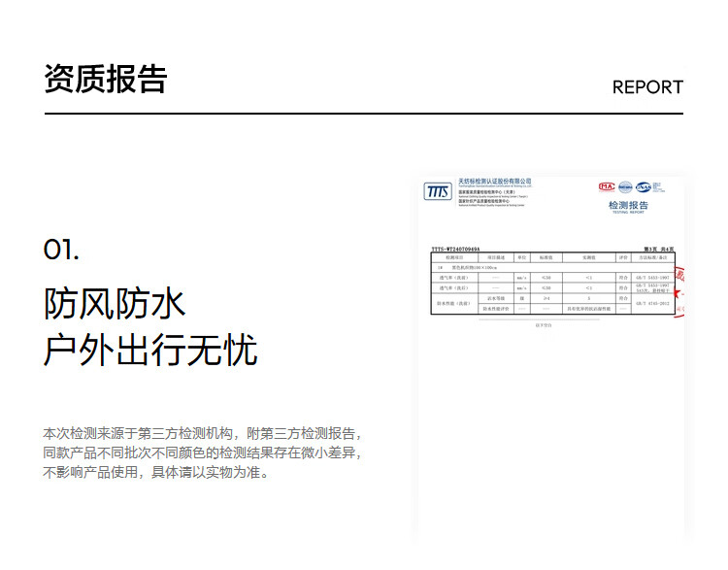Screen dimensions: 728x570
Task: Click the ilac-MRA certification badge
Action: (x=626, y=187)
